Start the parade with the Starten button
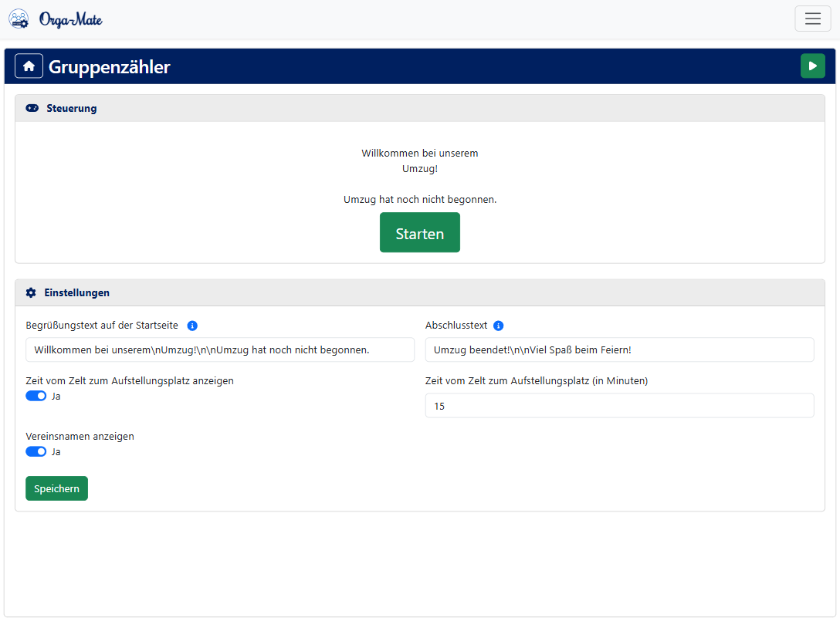This screenshot has width=840, height=628. (419, 232)
